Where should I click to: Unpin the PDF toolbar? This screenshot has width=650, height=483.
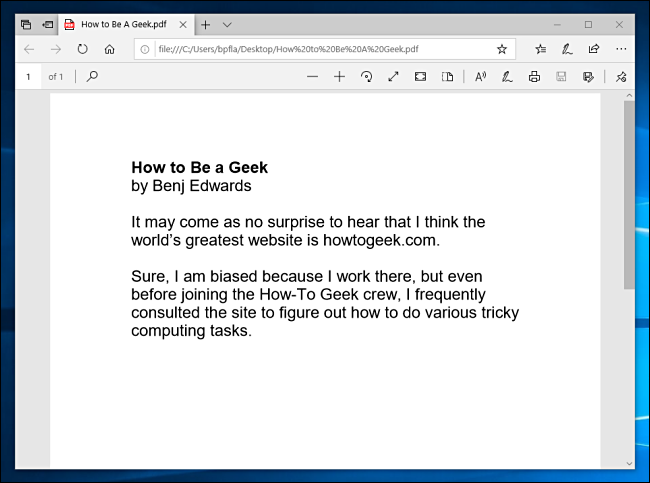621,77
